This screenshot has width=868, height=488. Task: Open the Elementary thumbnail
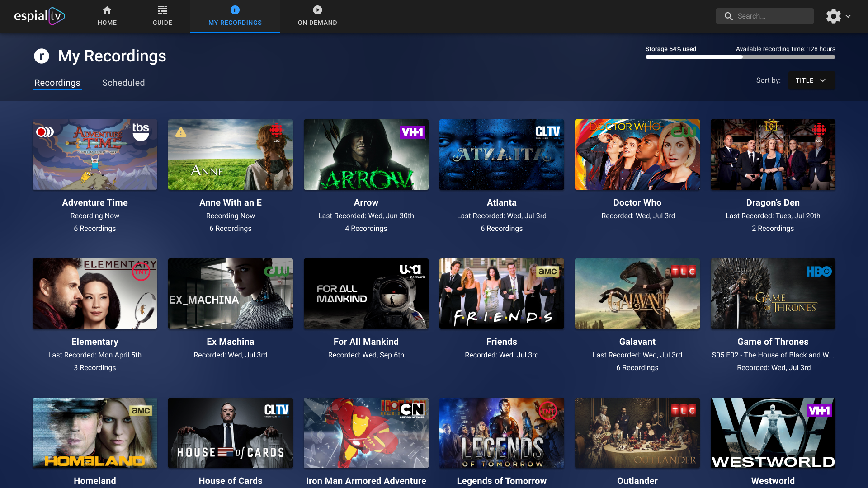pos(95,294)
